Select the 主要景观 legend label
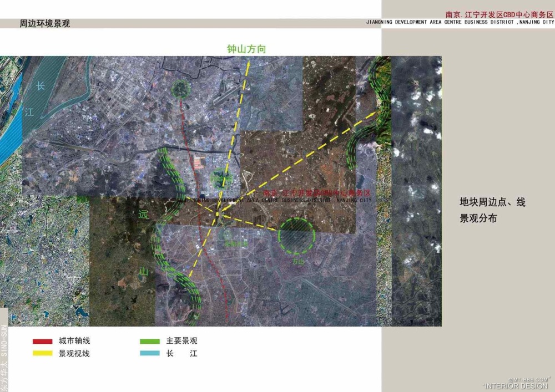Viewport: 555px width, 392px height. coord(181,341)
